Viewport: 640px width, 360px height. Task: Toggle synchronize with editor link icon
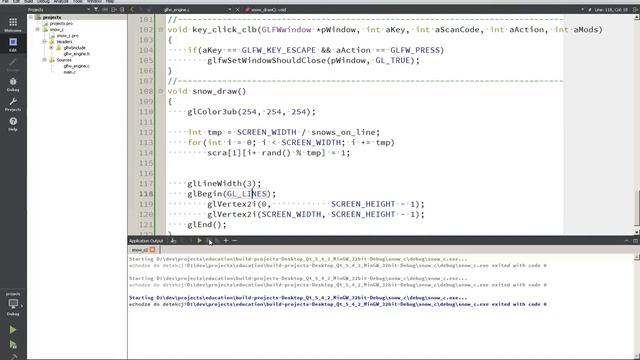pyautogui.click(x=105, y=9)
